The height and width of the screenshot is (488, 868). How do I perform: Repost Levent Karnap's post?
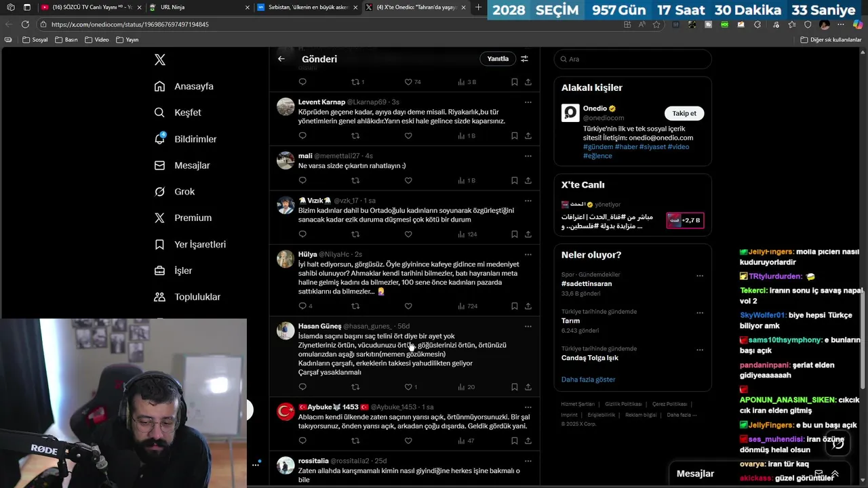[x=355, y=136]
